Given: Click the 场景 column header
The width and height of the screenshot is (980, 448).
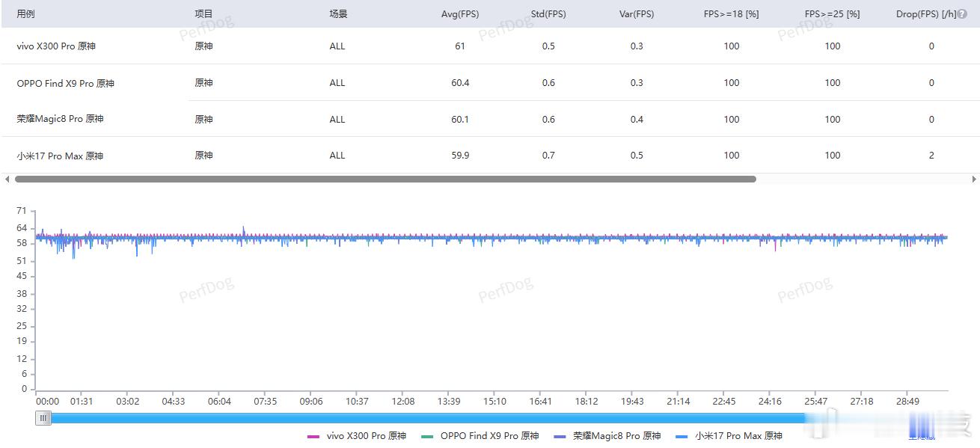Looking at the screenshot, I should point(338,13).
